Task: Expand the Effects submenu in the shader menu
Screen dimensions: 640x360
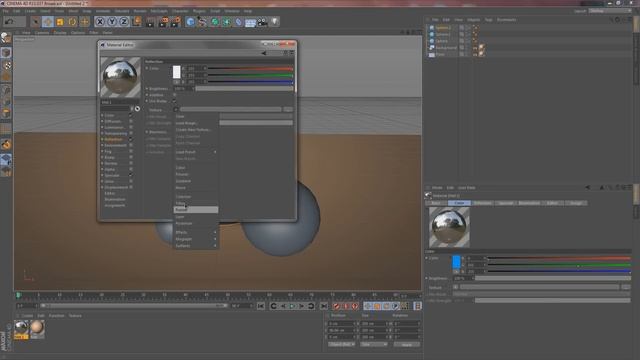Action: click(x=196, y=232)
